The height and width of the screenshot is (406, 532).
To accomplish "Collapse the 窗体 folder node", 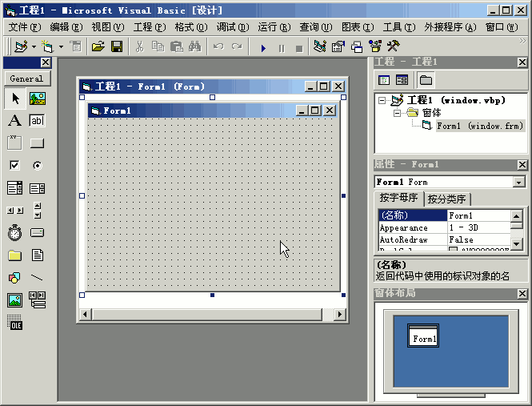I will [396, 114].
